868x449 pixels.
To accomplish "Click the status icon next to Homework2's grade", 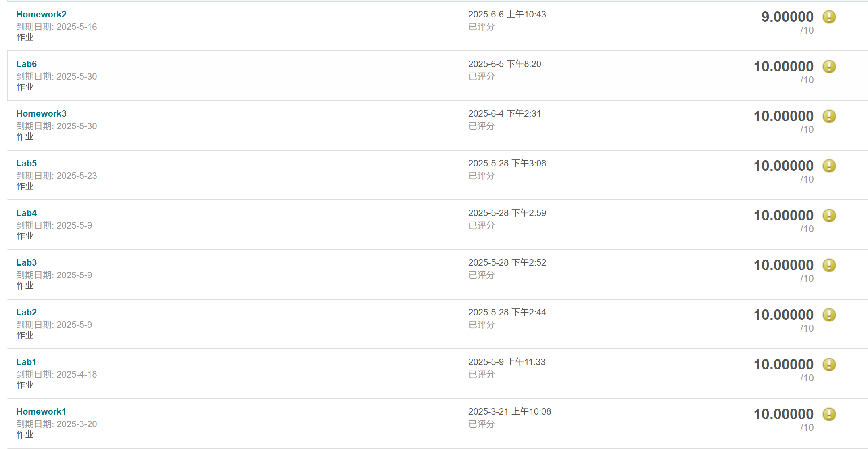I will point(829,17).
